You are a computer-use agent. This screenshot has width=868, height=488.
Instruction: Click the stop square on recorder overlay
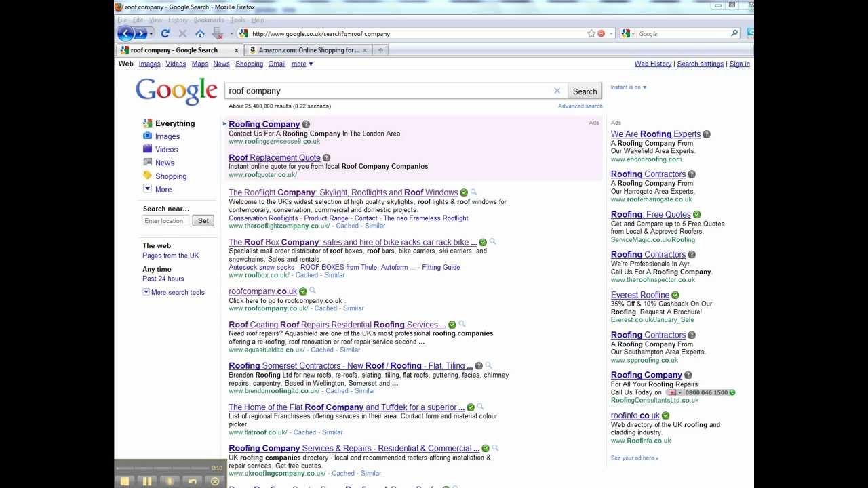[125, 481]
